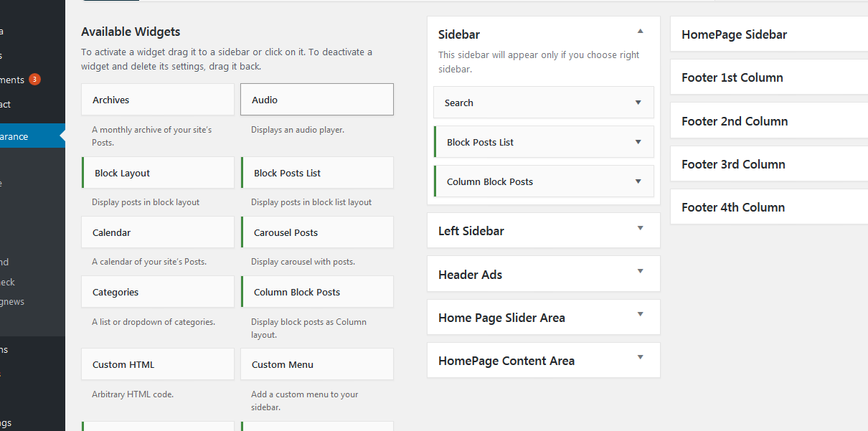
Task: Collapse the Sidebar widget area arrow
Action: pyautogui.click(x=640, y=32)
